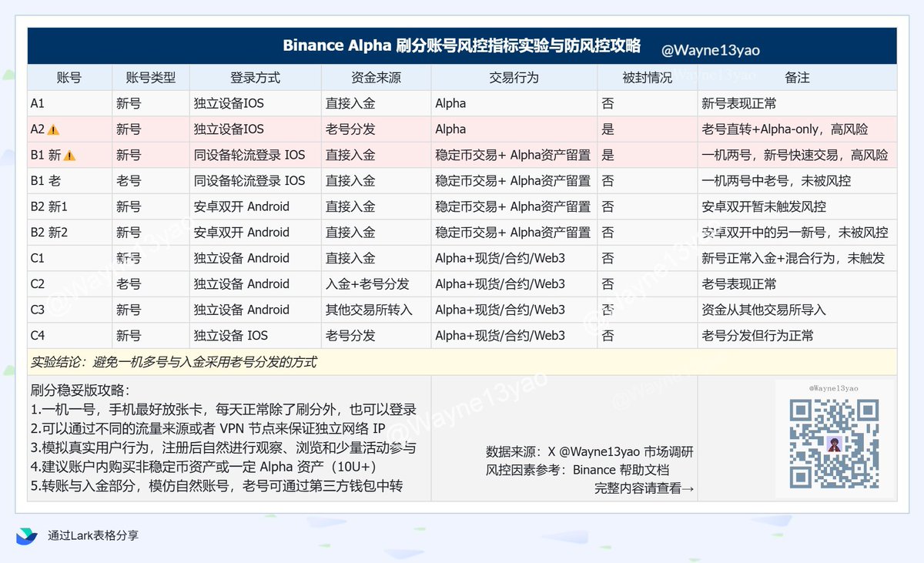
Task: Click the '刷分稳妥版攻略:' heading
Action: 81,390
